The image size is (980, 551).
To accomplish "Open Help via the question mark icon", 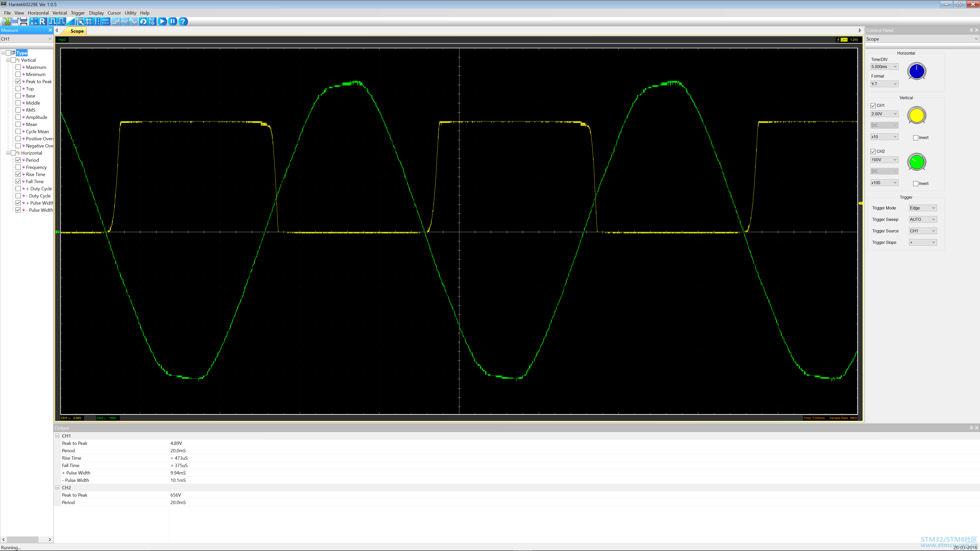I will (183, 21).
